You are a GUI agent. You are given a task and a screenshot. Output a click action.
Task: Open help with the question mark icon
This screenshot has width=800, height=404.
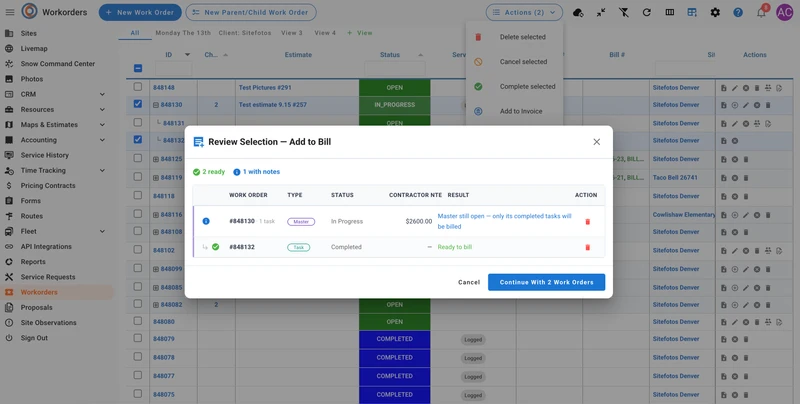click(738, 12)
